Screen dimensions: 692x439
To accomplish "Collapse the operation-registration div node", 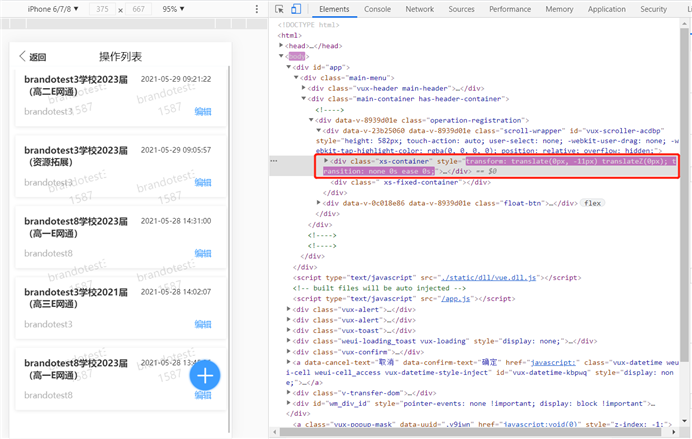I will click(311, 120).
